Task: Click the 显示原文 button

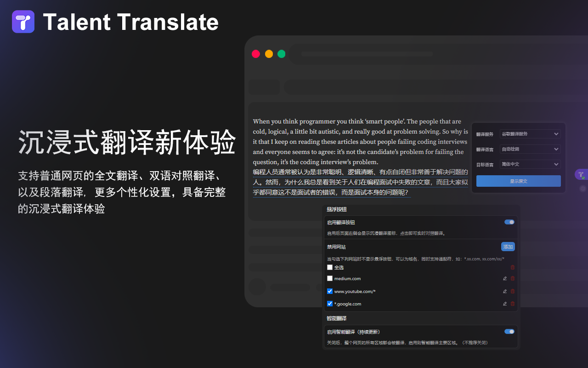Action: tap(519, 181)
